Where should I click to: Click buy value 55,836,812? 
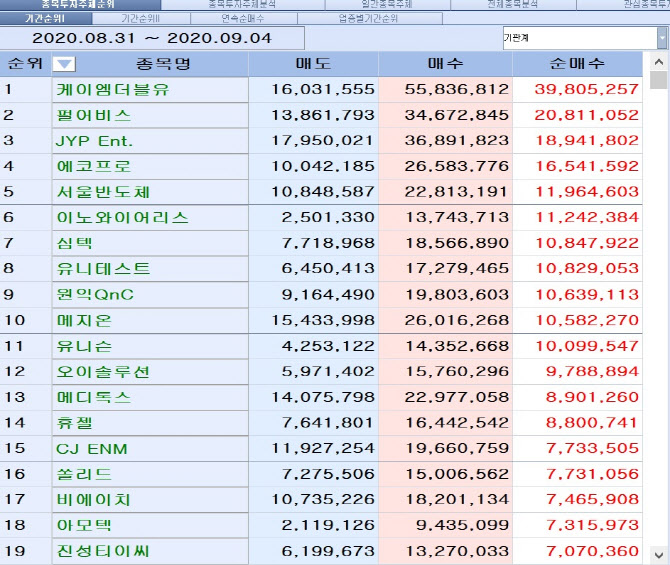(457, 89)
